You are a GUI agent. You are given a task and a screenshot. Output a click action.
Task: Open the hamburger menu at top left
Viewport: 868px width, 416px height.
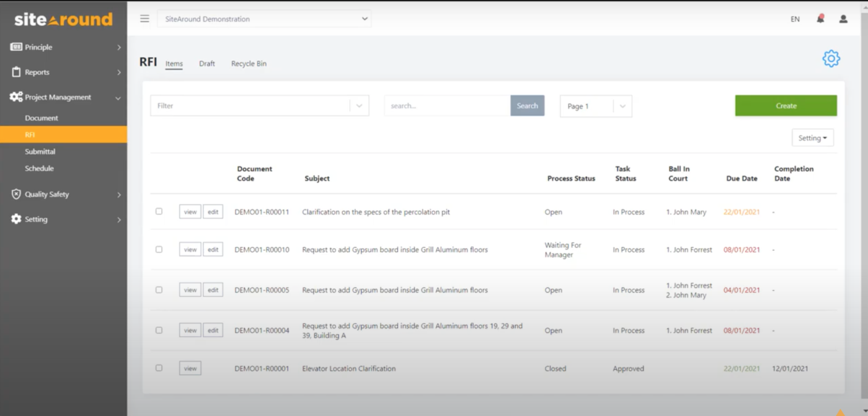tap(144, 19)
